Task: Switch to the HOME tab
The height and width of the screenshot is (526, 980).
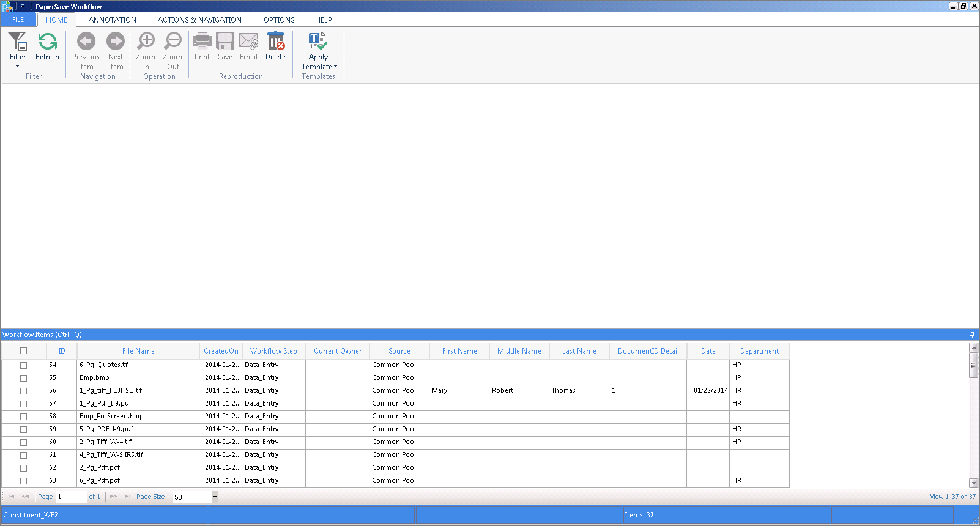Action: (x=56, y=20)
